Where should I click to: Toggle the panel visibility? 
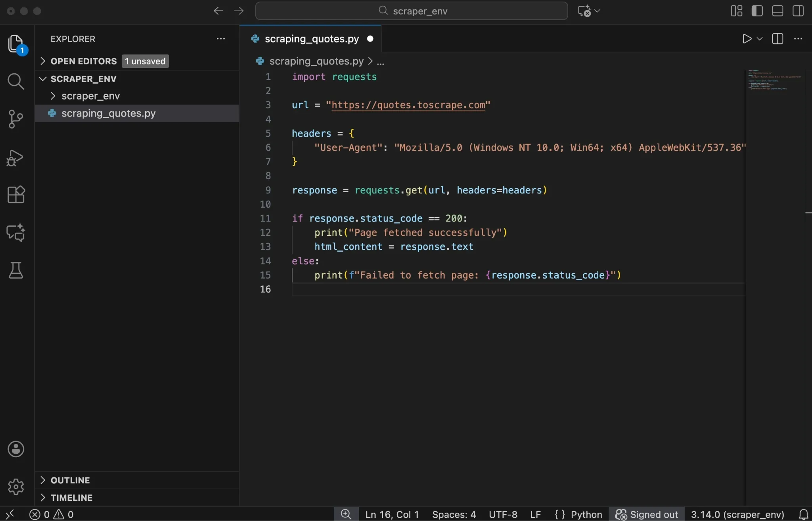777,11
